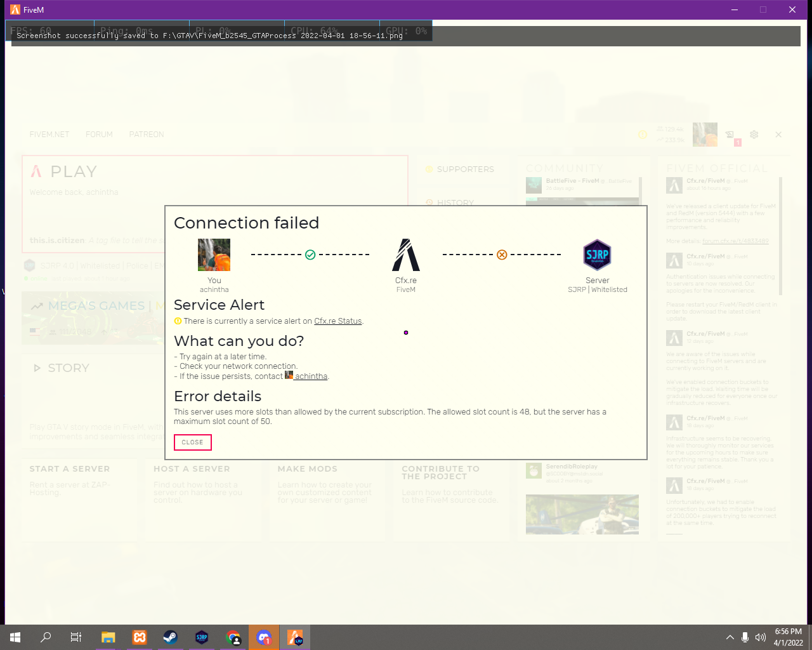Click the green checkmark connection icon
This screenshot has height=650, width=812.
310,255
